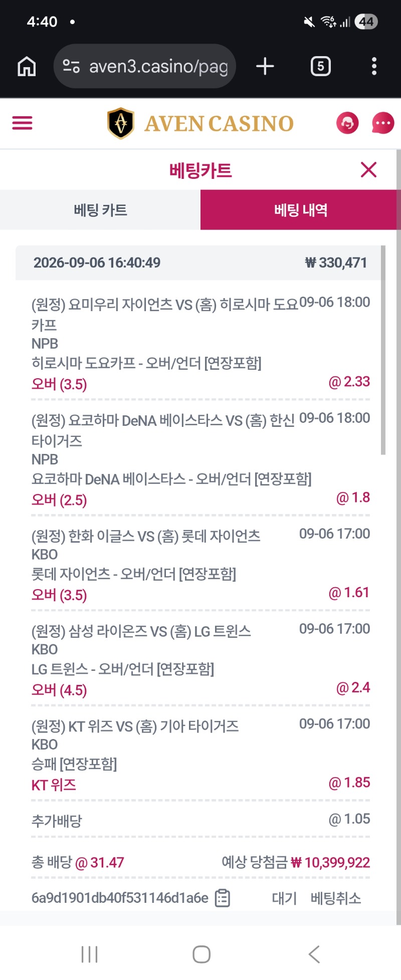Screen dimensions: 401x980
Task: Open the browser tab switcher showing 5
Action: [x=321, y=66]
